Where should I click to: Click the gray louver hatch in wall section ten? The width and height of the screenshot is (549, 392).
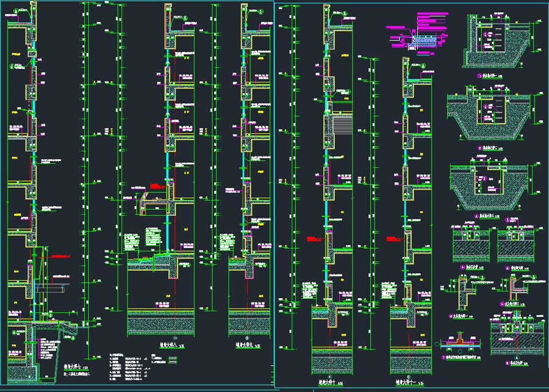tap(342, 130)
